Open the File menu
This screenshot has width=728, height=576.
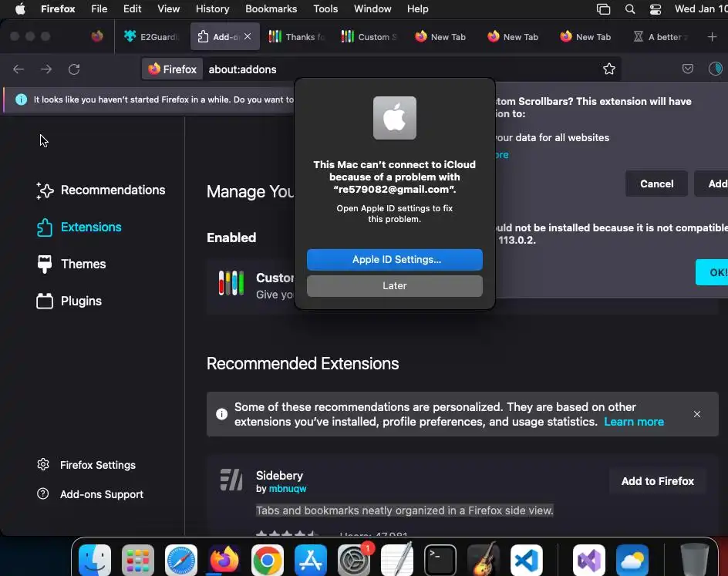(x=99, y=8)
